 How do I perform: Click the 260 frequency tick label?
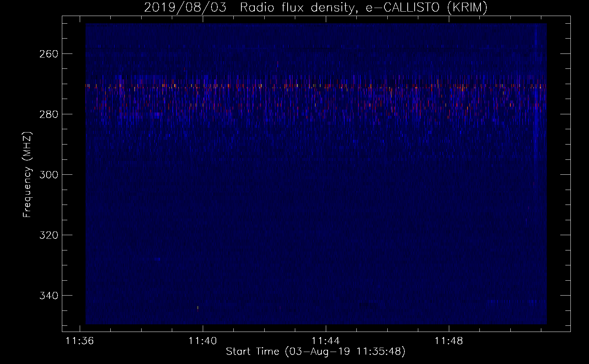pos(48,54)
